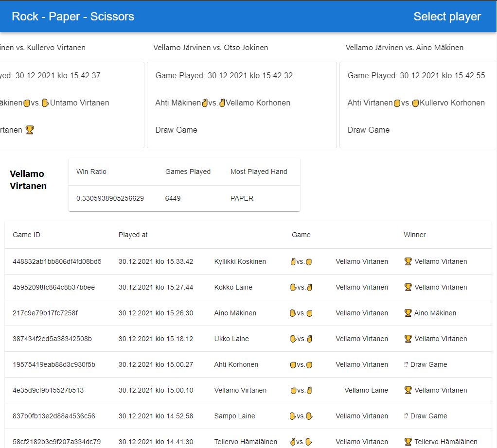
Task: Click draw icon in Ahti Korhonen row
Action: 406,364
